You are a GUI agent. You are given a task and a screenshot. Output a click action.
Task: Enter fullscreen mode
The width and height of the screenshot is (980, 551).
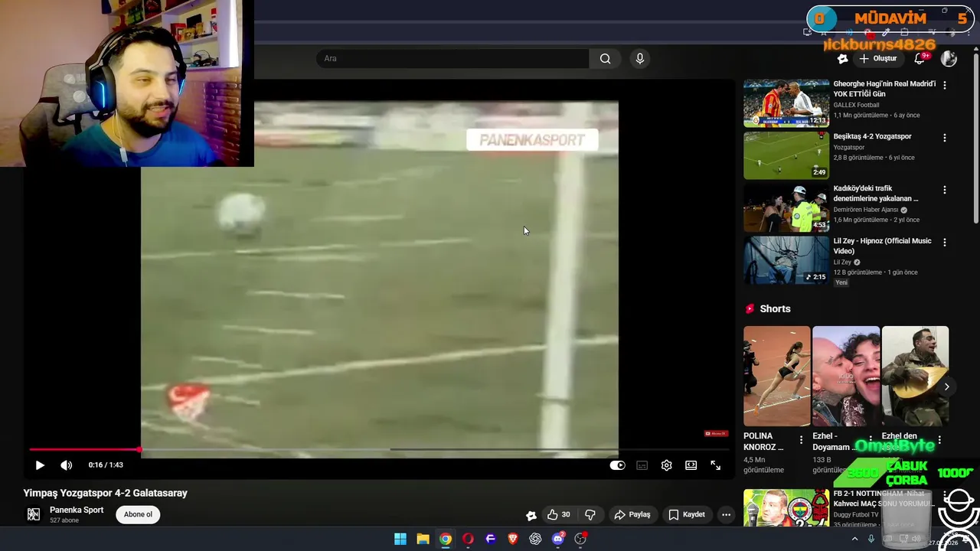[716, 465]
